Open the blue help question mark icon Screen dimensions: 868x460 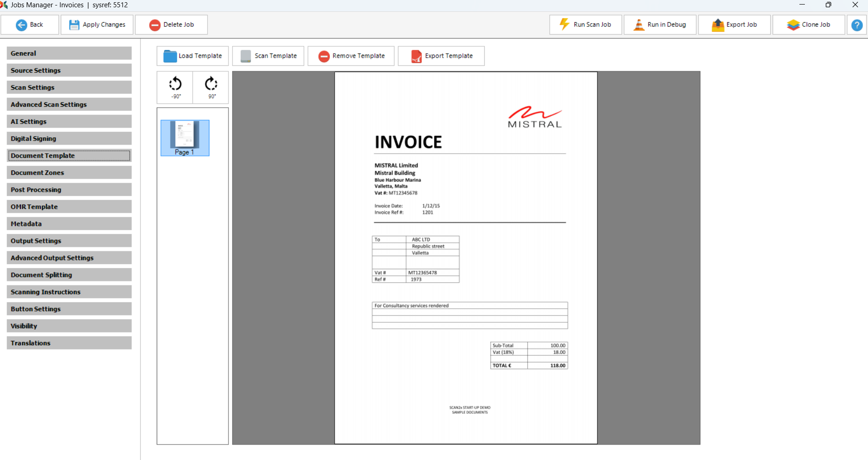point(857,25)
